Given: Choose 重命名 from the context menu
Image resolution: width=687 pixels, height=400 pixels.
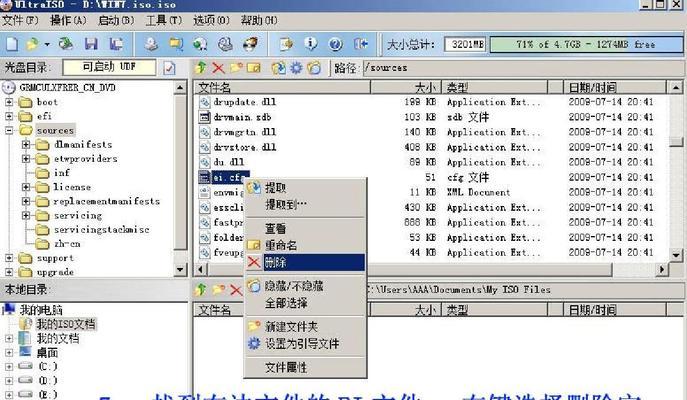Looking at the screenshot, I should [x=305, y=245].
